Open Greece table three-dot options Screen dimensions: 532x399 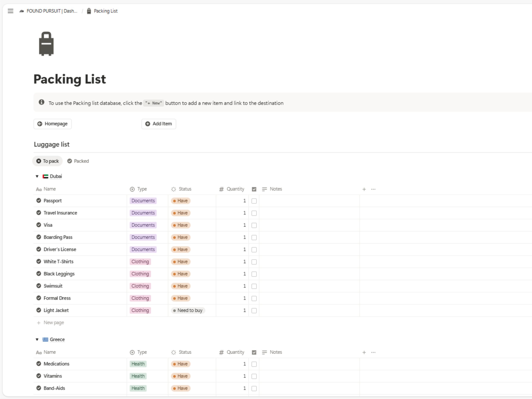point(373,352)
